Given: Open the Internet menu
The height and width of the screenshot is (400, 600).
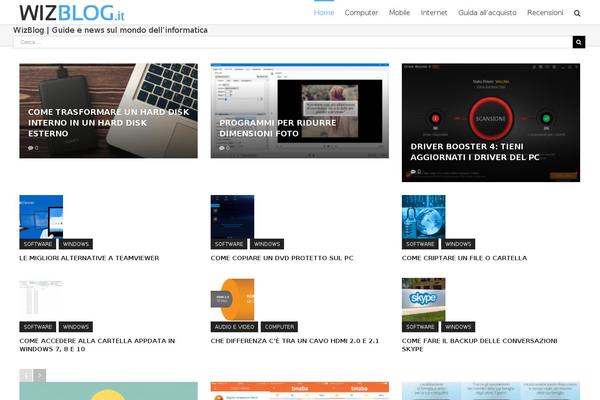Looking at the screenshot, I should (434, 13).
